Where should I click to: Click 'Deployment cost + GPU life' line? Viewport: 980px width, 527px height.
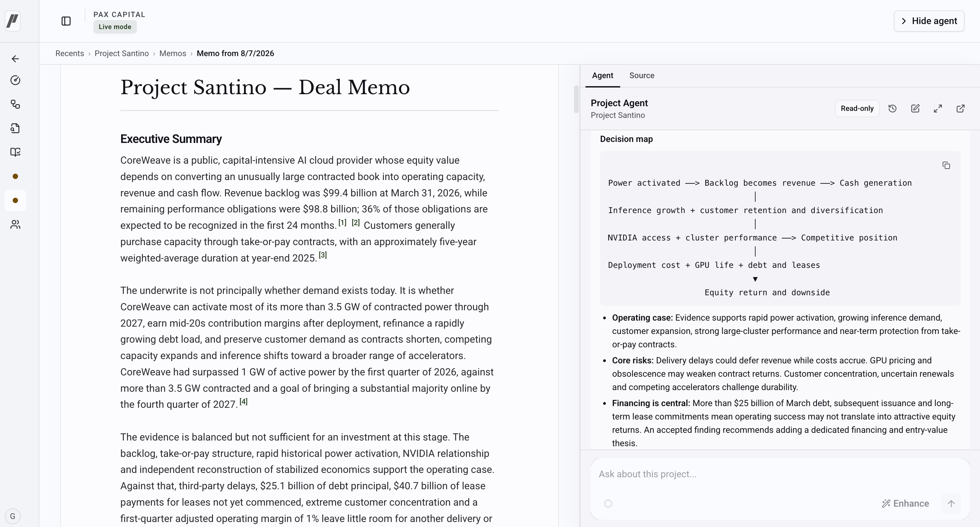[x=714, y=265]
